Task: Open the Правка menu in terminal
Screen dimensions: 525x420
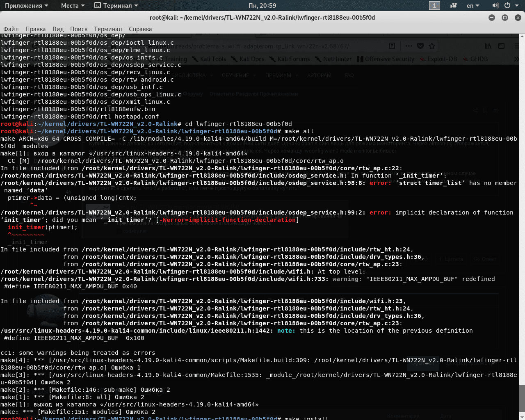Action: tap(36, 29)
